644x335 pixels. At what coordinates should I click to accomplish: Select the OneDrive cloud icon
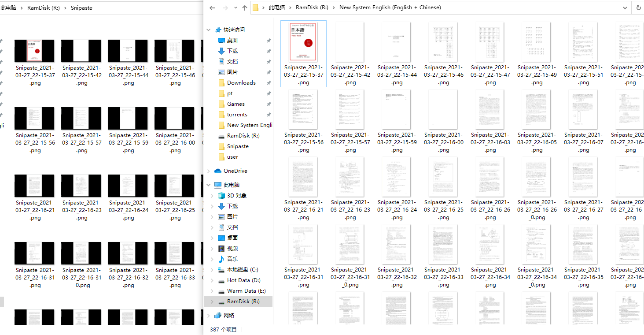point(218,171)
